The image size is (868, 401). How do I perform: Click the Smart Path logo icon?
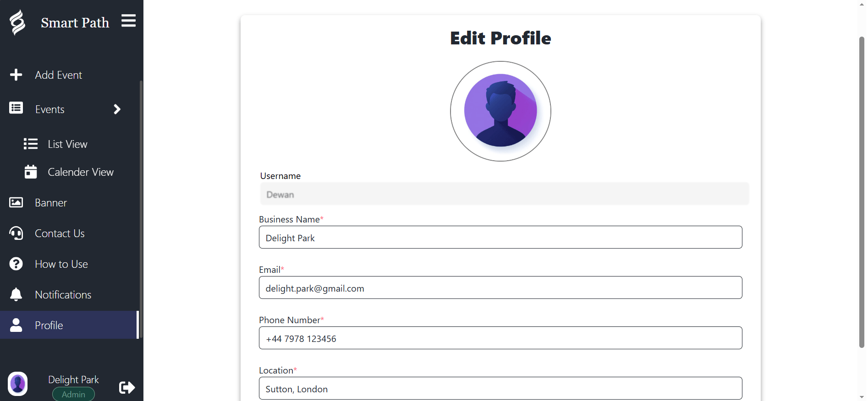coord(17,22)
